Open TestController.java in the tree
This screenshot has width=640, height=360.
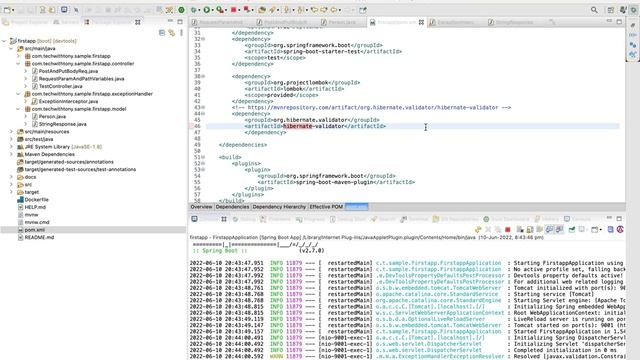[60, 86]
